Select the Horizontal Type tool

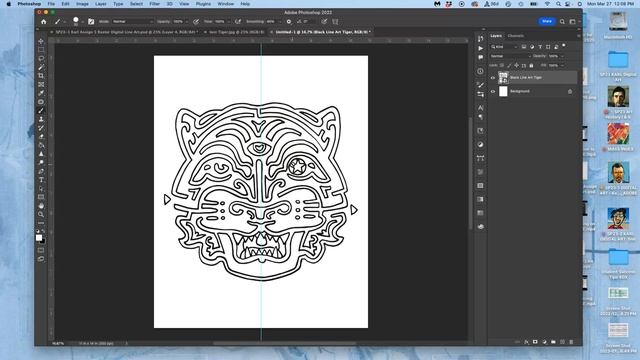click(x=41, y=180)
